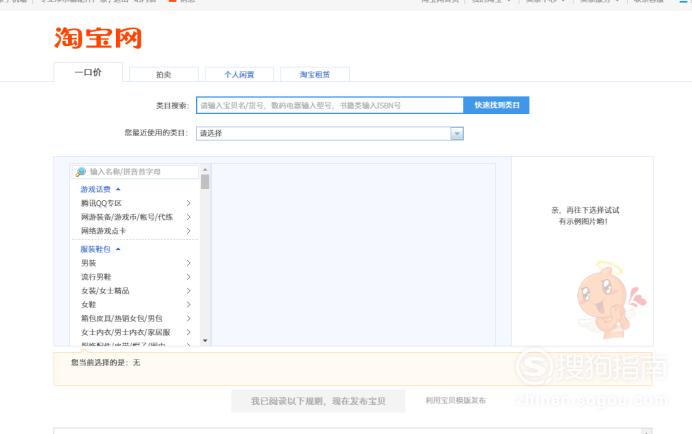Click the 快速找到类目 button

tap(496, 105)
